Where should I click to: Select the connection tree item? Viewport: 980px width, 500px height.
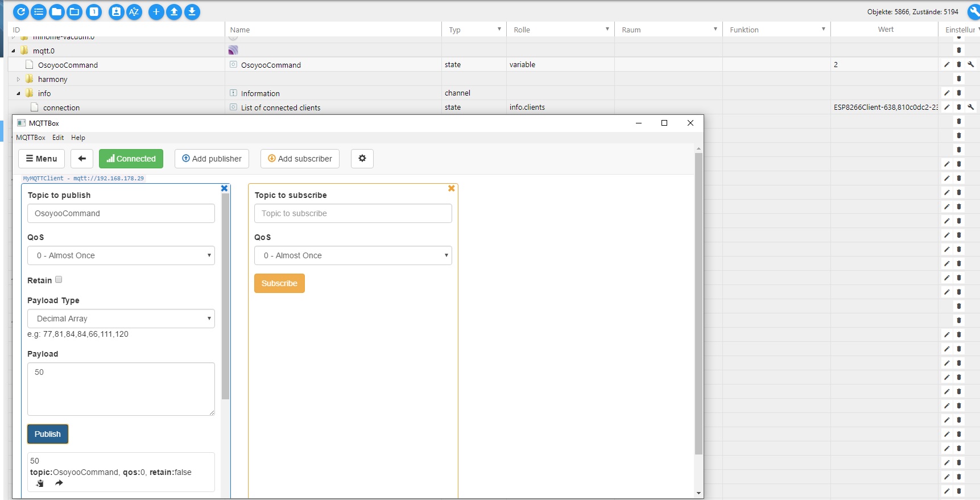tap(61, 108)
